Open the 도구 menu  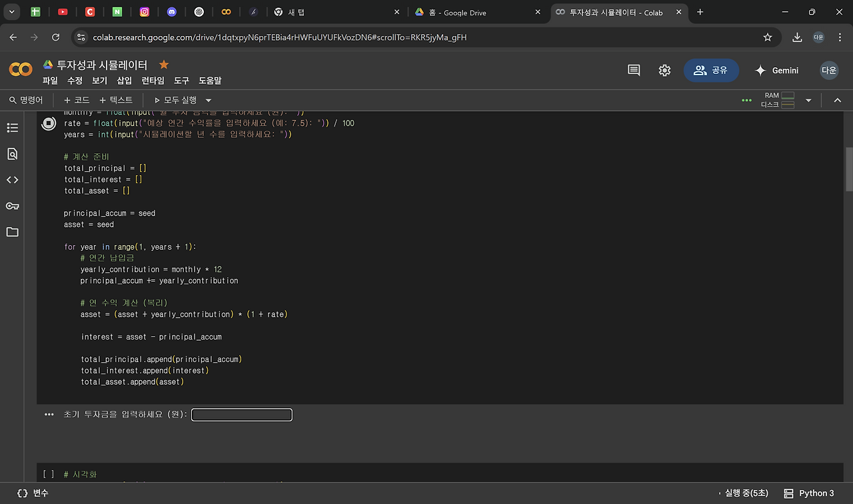[x=181, y=81]
